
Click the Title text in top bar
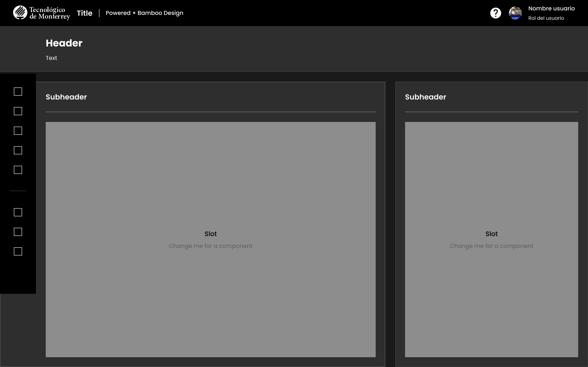(x=85, y=13)
